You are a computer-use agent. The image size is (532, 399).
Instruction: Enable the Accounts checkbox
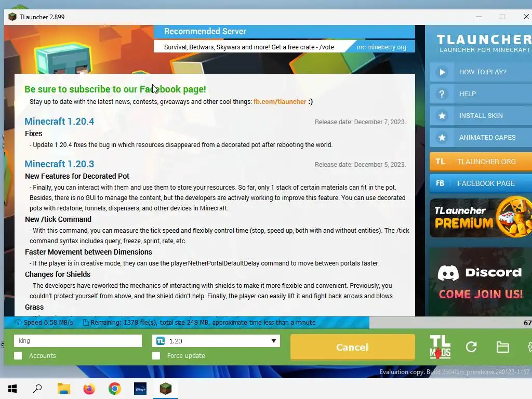[x=18, y=355]
